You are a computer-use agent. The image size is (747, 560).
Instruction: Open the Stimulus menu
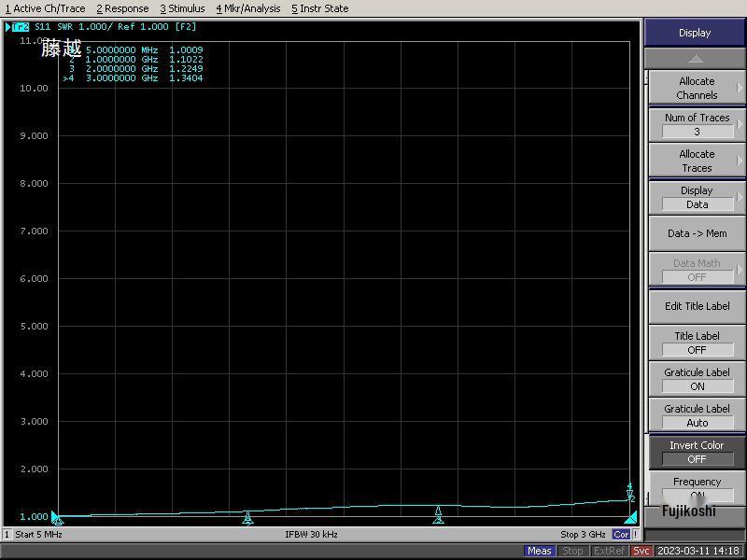(182, 8)
